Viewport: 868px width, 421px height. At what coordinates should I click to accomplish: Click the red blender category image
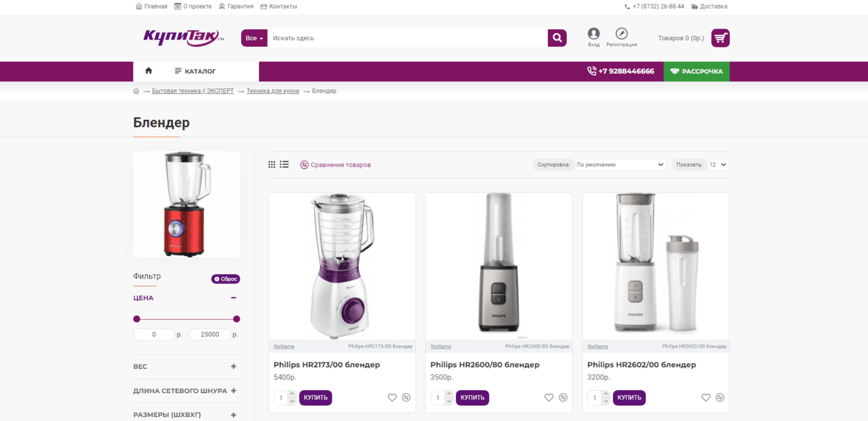[187, 204]
